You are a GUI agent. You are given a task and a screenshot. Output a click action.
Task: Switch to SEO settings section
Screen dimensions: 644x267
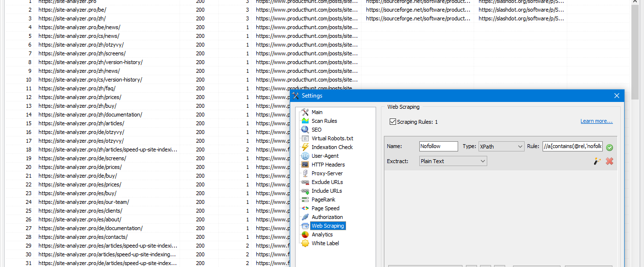point(316,130)
